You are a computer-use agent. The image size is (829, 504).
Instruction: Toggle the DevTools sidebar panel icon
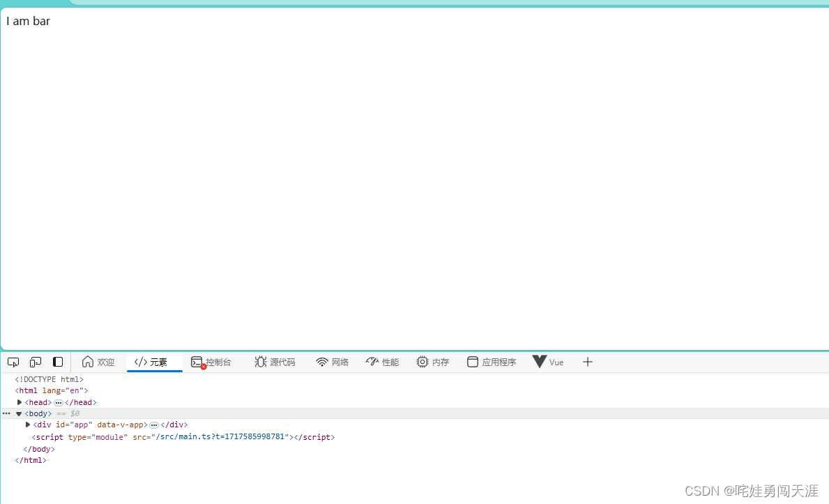pos(58,362)
